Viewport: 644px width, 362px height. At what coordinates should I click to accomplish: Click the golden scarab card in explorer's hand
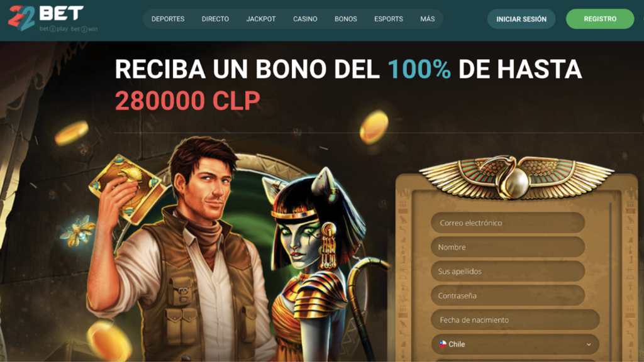[128, 189]
